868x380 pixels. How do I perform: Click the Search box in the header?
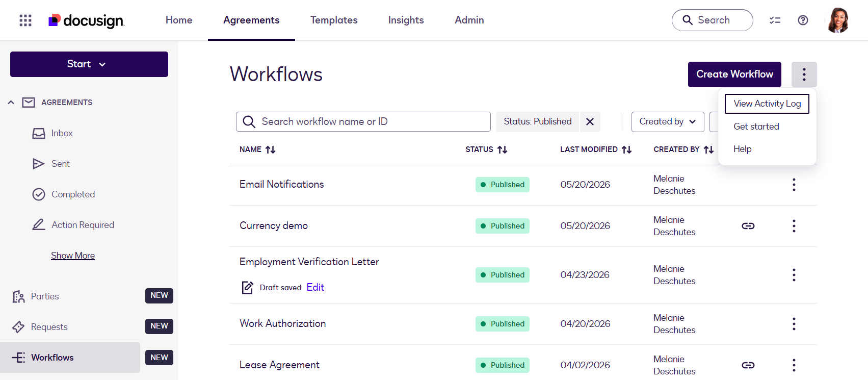(x=712, y=20)
